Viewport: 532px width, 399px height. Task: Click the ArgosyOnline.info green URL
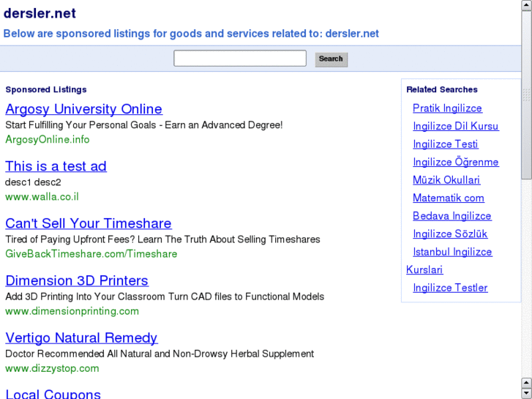click(x=48, y=140)
